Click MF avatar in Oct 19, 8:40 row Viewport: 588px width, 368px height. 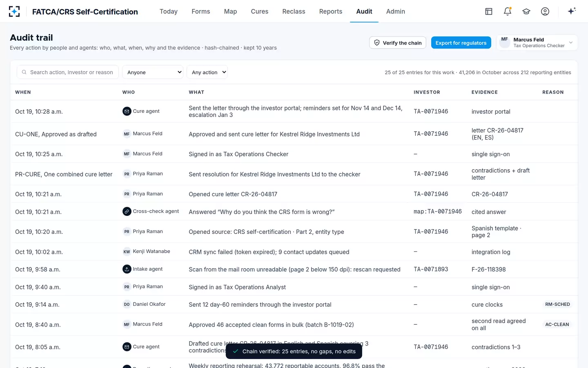point(127,324)
